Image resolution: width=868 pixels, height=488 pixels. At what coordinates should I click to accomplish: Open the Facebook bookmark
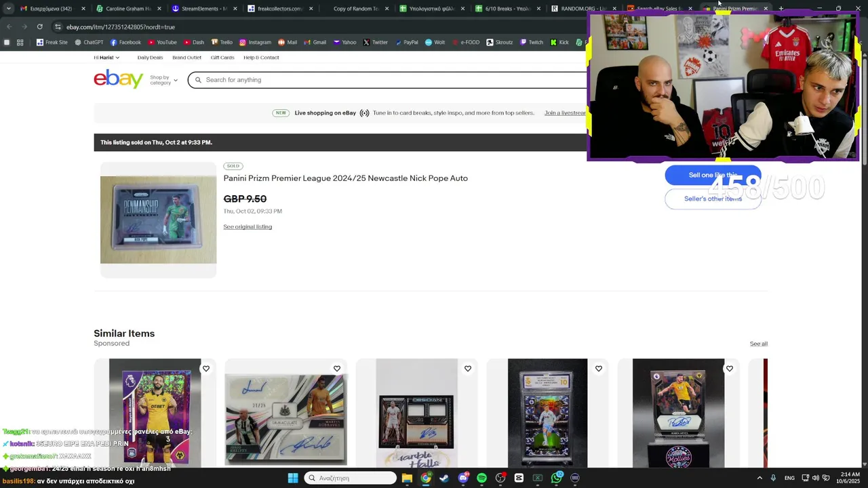pyautogui.click(x=125, y=42)
